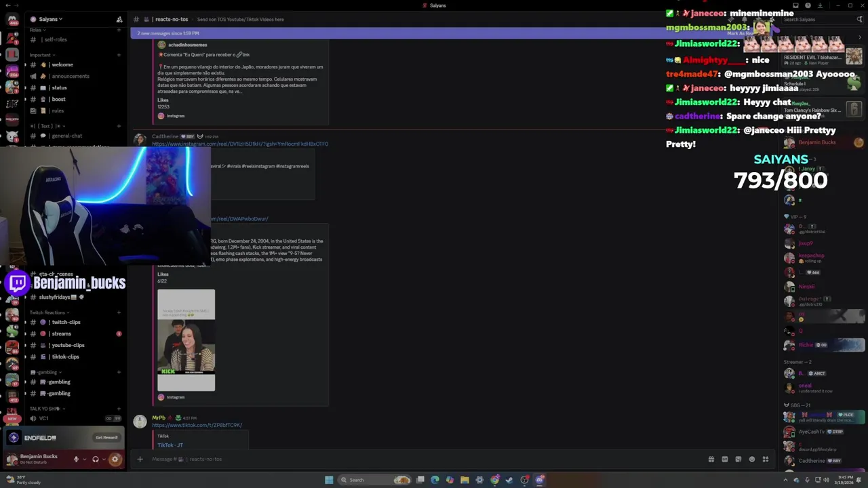The image size is (868, 488).
Task: Open the slushyfridays channel
Action: 61,297
